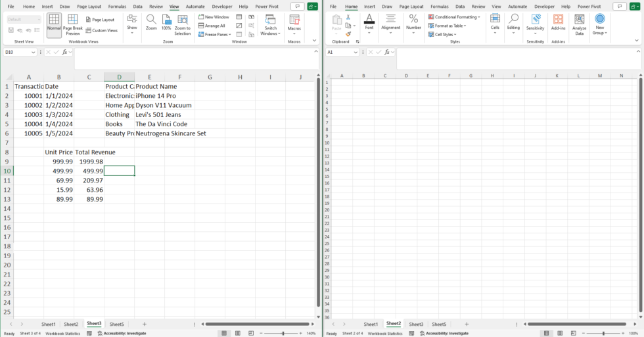Screen dimensions: 644x337
Task: Open the Cells group in right window
Action: [495, 24]
